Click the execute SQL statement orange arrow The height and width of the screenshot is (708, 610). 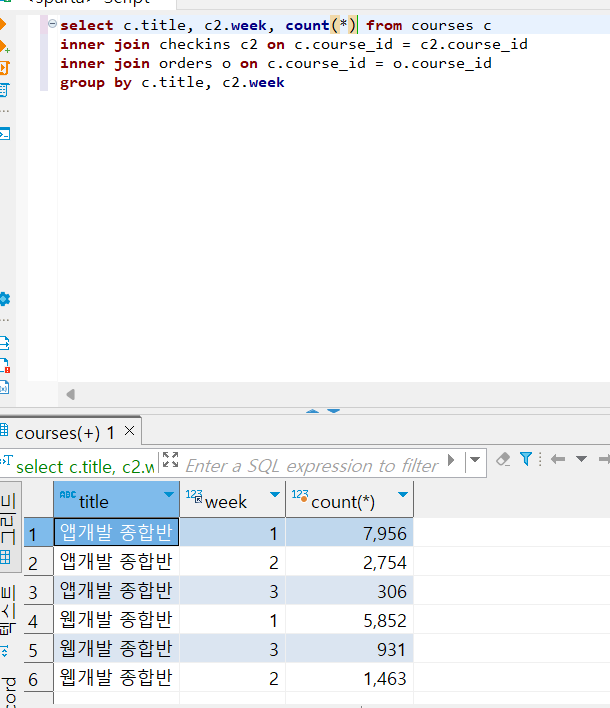[2, 24]
